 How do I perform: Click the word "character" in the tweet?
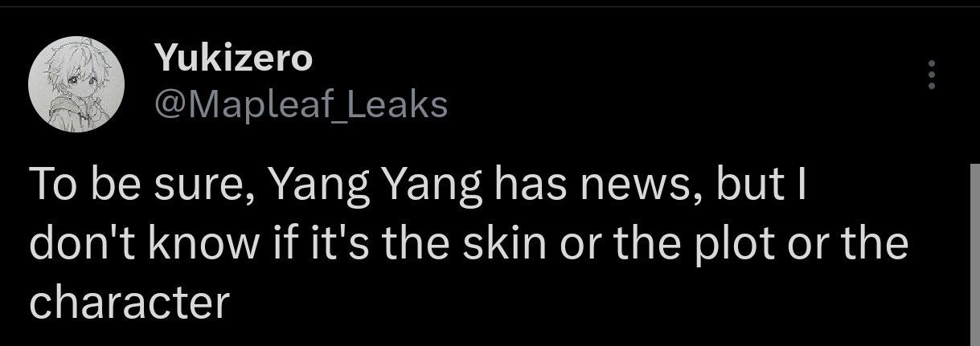pos(129,303)
